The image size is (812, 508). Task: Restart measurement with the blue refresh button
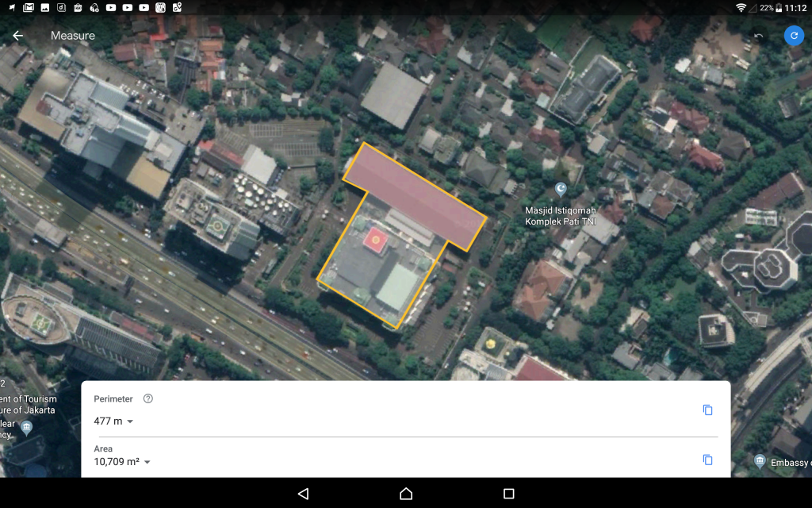[x=793, y=36]
